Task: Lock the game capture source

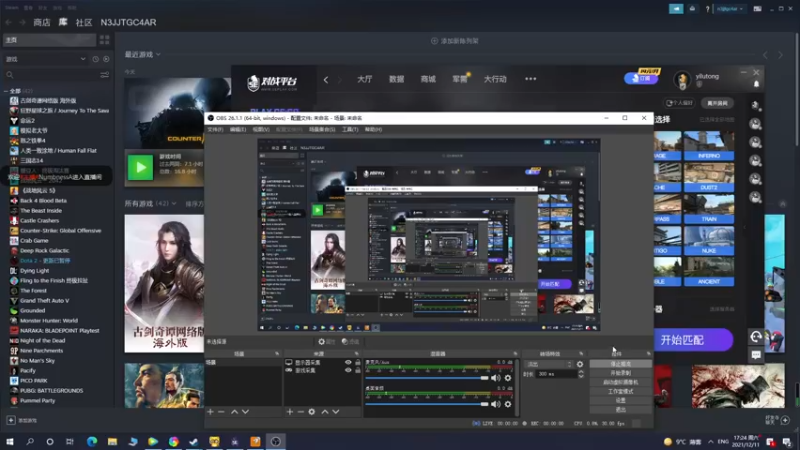Action: point(358,370)
